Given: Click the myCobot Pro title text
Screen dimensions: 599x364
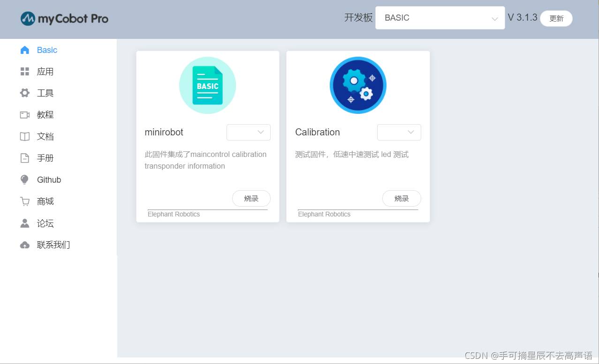Looking at the screenshot, I should click(73, 19).
